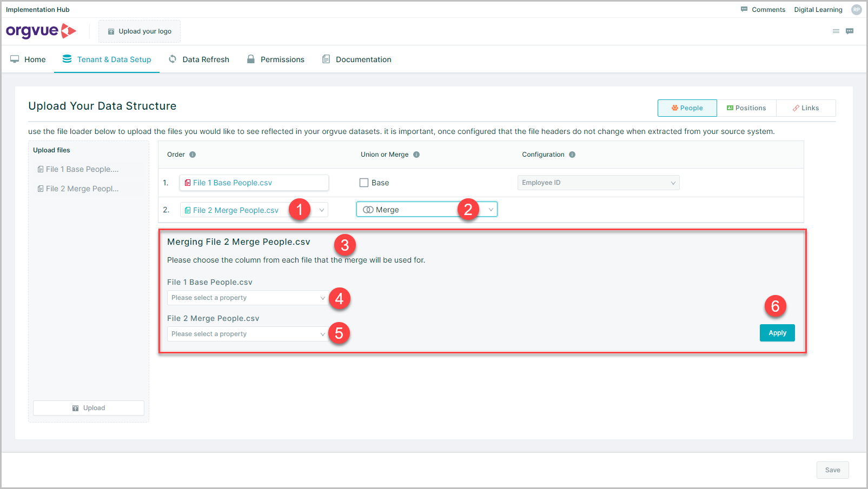Click File 1 Base People.csv order field
Screen dimensions: 868x489
click(x=254, y=183)
